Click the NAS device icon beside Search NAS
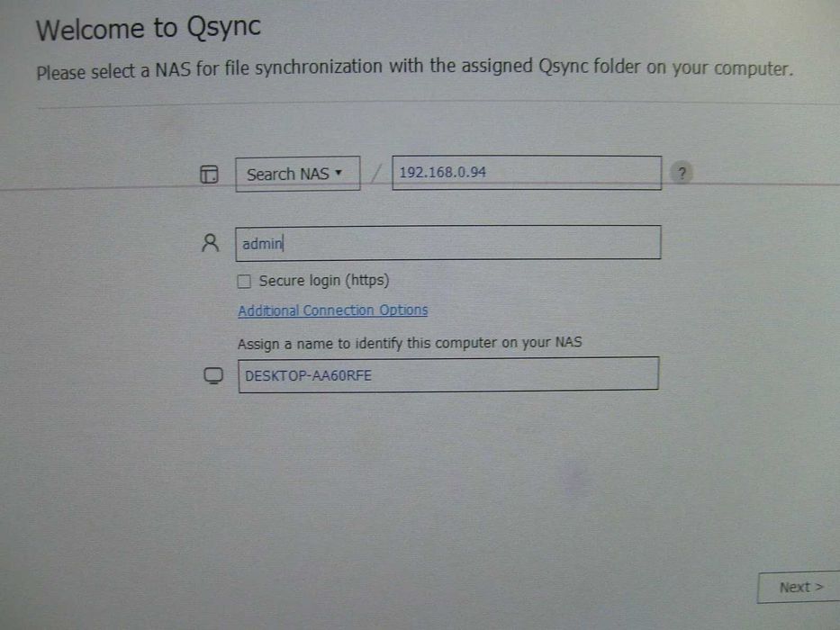 click(x=209, y=174)
